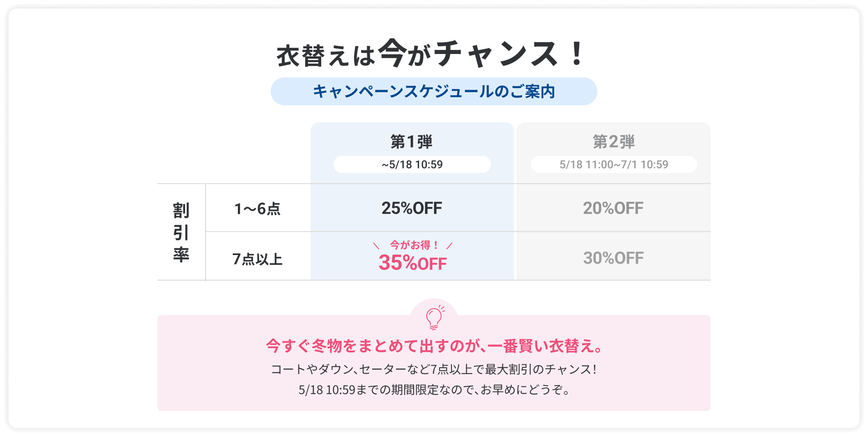Viewport: 868px width, 437px height.
Task: Click the 5/18 11:00~7/1 10:59 date pill
Action: coord(614,165)
